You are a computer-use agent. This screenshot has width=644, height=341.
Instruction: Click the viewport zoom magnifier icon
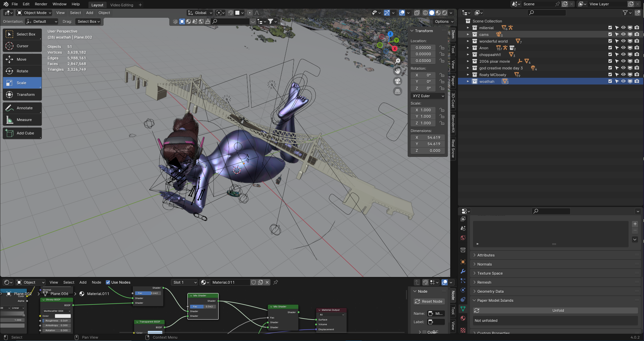point(398,61)
